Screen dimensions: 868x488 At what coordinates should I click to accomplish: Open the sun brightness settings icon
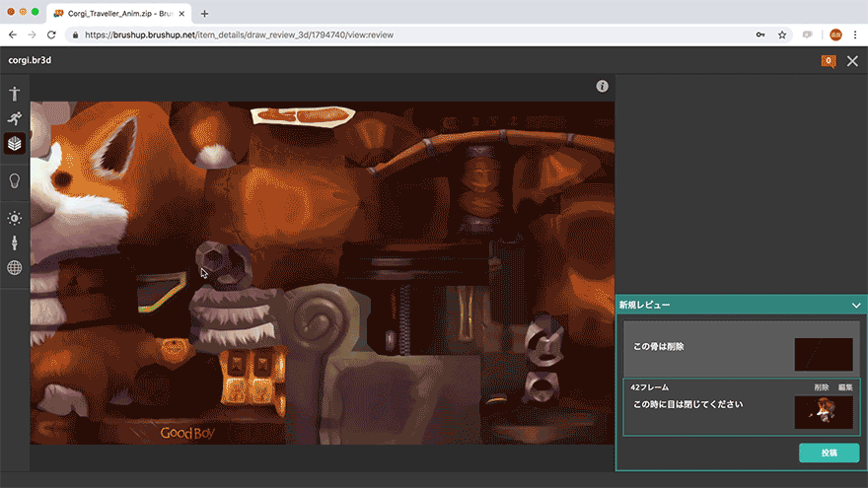click(x=15, y=218)
